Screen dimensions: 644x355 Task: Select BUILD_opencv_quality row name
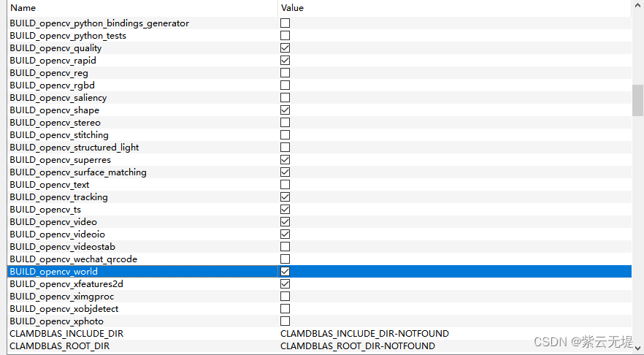point(55,48)
